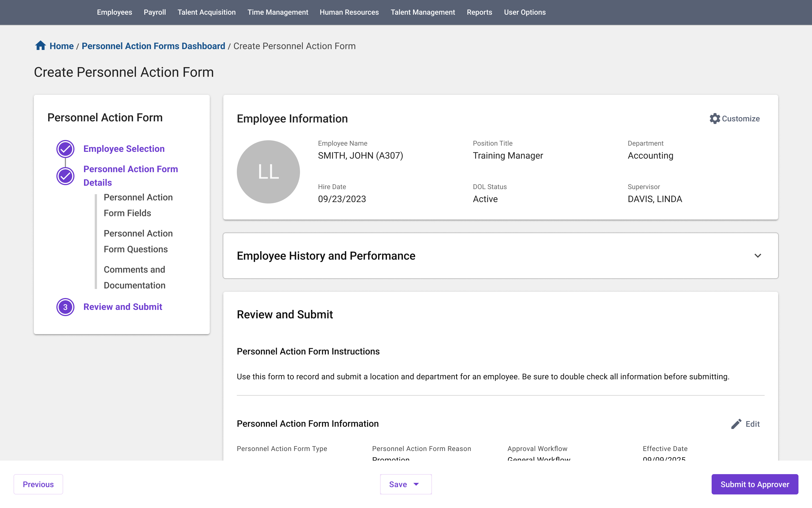Click the LL employee avatar

268,172
